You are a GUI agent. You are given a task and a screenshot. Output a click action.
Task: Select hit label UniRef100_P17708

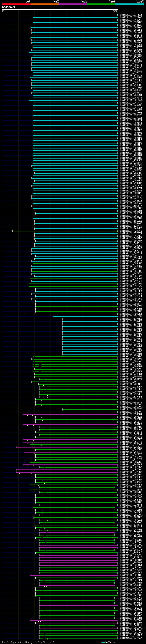point(131,555)
